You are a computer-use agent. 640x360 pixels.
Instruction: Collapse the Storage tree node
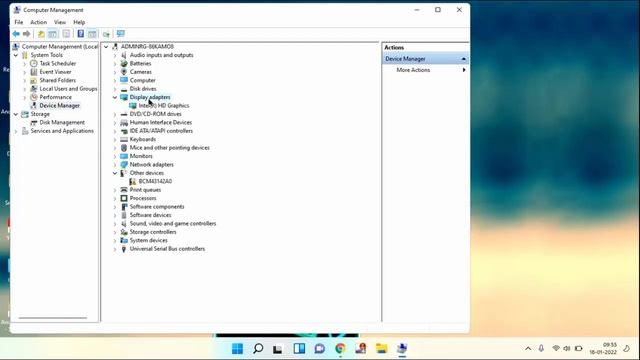[x=16, y=114]
